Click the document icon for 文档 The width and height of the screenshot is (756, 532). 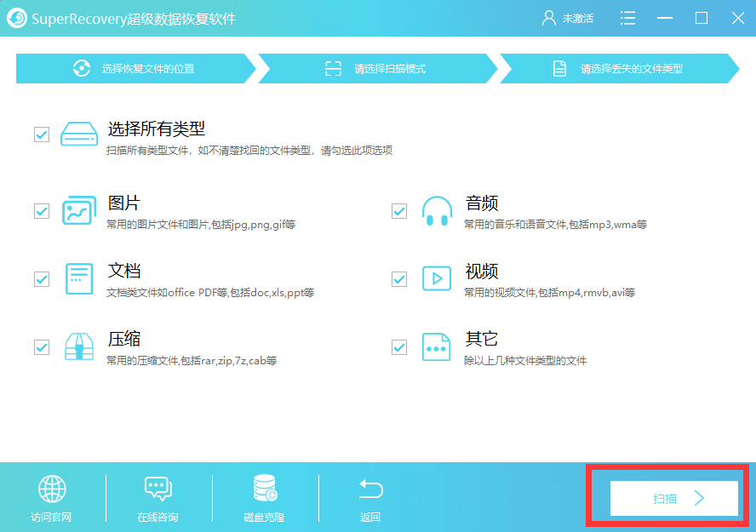[79, 278]
